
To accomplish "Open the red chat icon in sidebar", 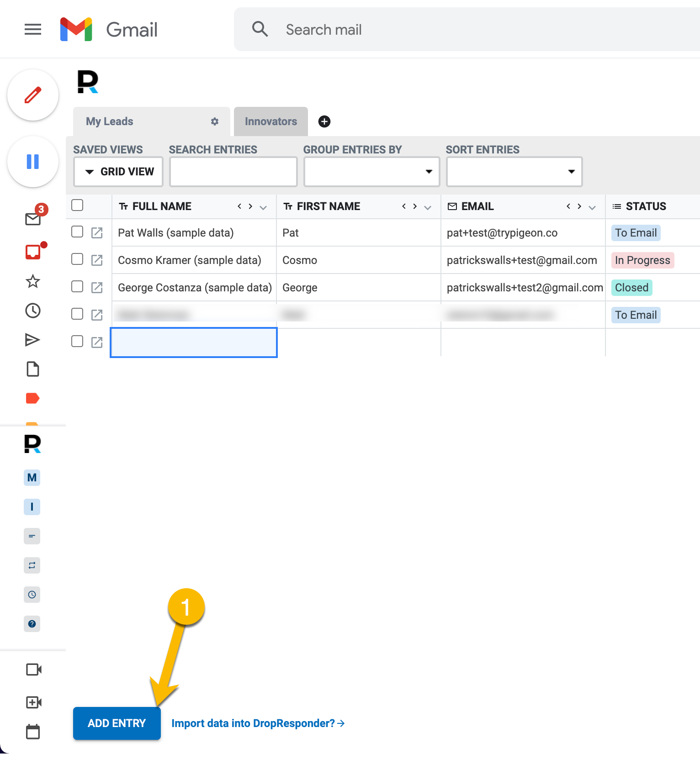I will tap(33, 252).
